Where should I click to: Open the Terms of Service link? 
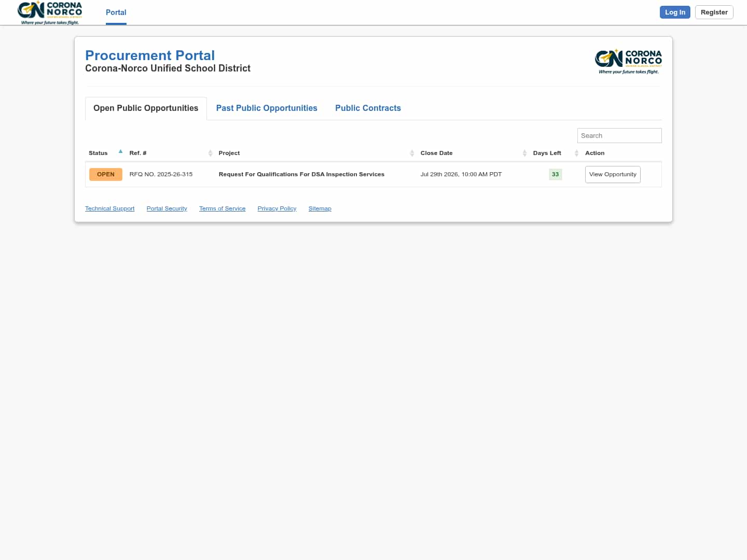222,208
